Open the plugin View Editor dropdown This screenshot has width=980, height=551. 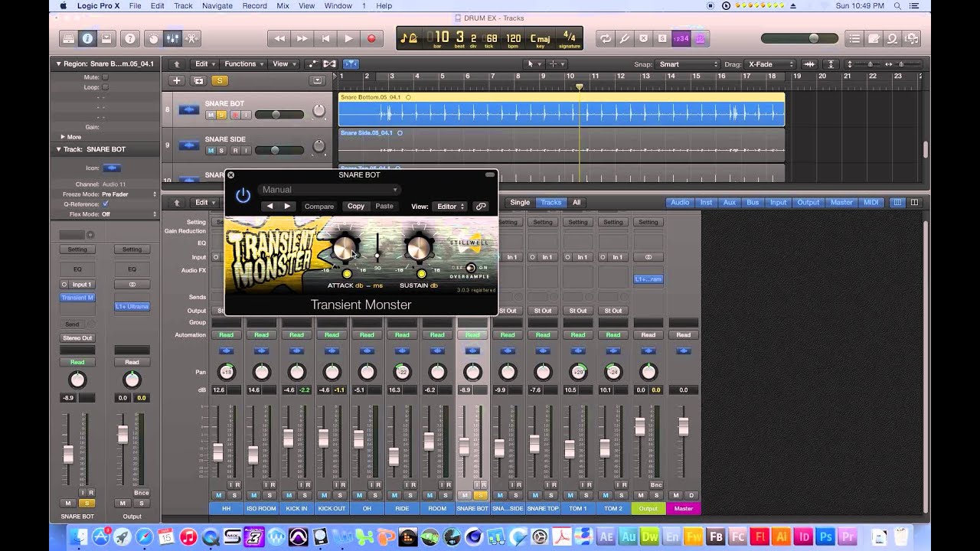click(x=450, y=206)
